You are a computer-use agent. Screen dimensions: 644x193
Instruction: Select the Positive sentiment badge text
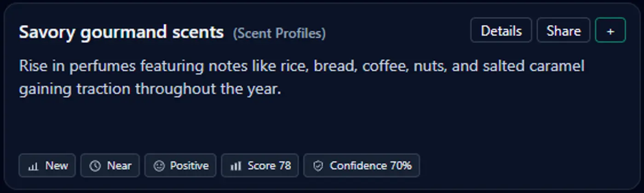click(x=189, y=166)
